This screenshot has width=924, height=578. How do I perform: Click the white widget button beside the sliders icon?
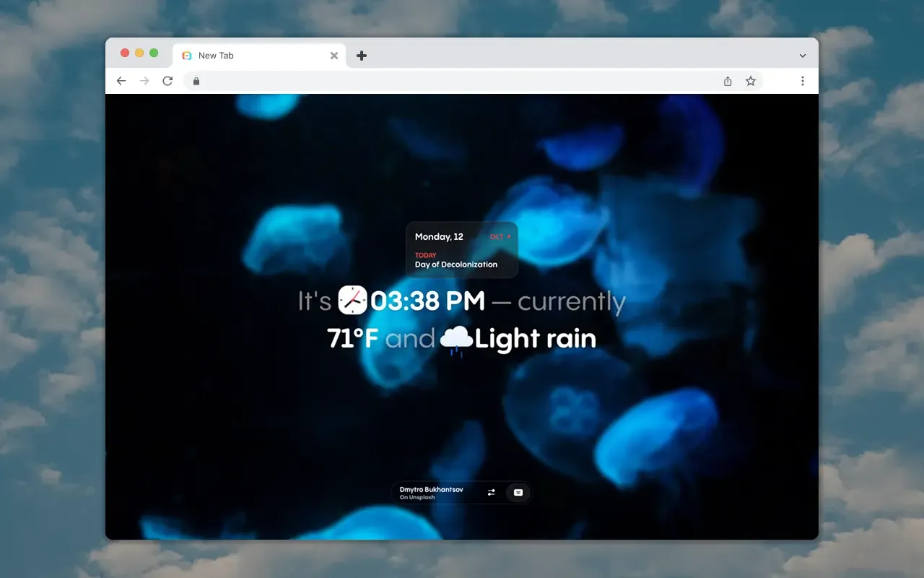pyautogui.click(x=518, y=493)
